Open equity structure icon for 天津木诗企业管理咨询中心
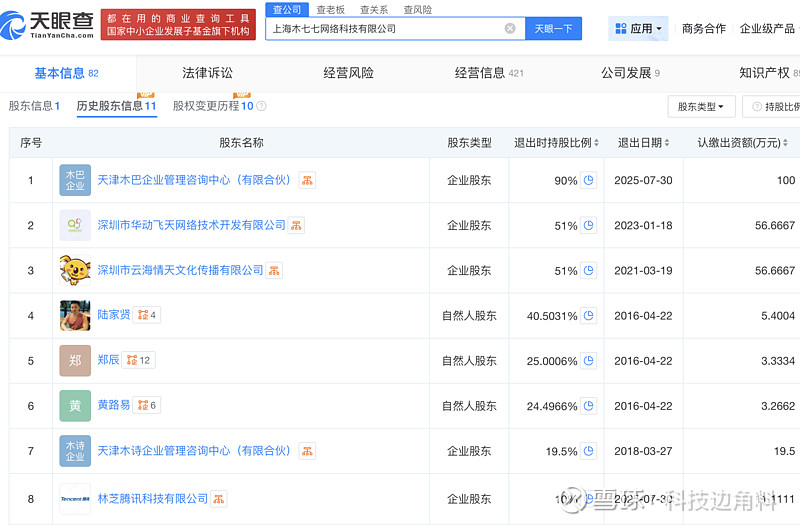The width and height of the screenshot is (800, 525). click(x=307, y=451)
